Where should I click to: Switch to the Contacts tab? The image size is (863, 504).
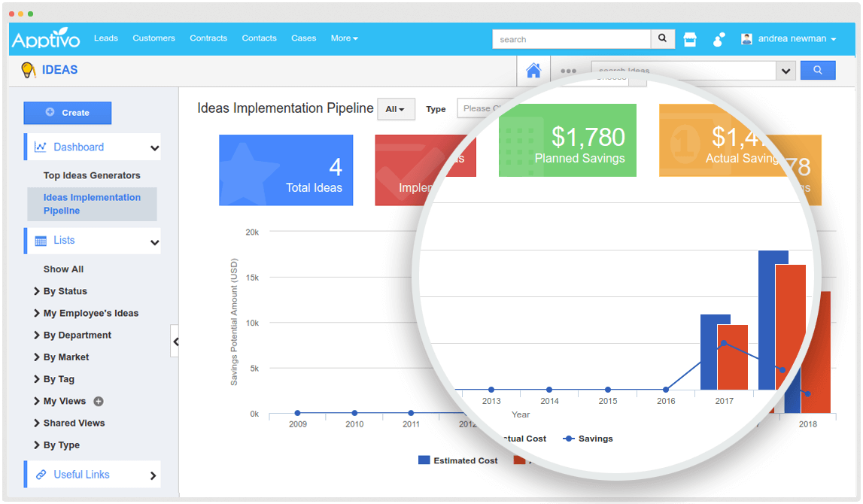click(x=259, y=38)
